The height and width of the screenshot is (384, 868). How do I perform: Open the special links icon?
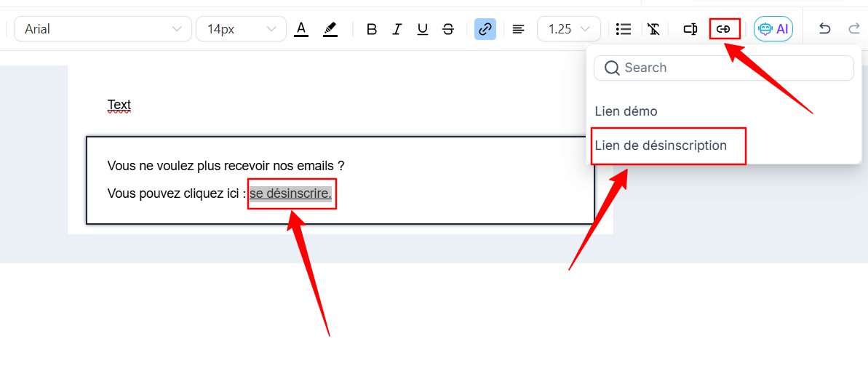[x=724, y=29]
